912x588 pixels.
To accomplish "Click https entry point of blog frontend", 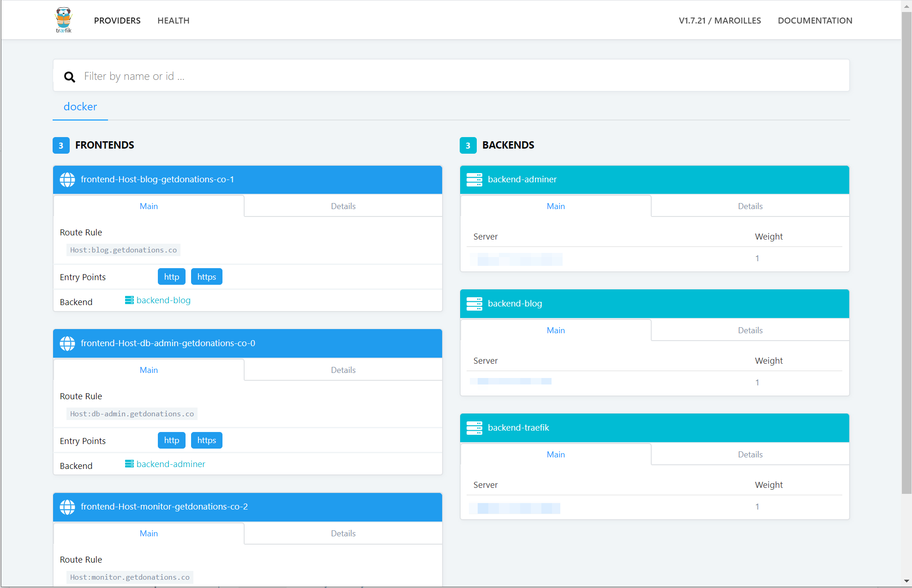I will click(207, 277).
